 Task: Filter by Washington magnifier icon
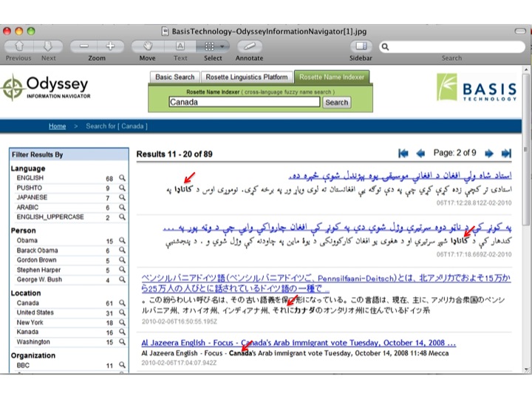click(122, 341)
